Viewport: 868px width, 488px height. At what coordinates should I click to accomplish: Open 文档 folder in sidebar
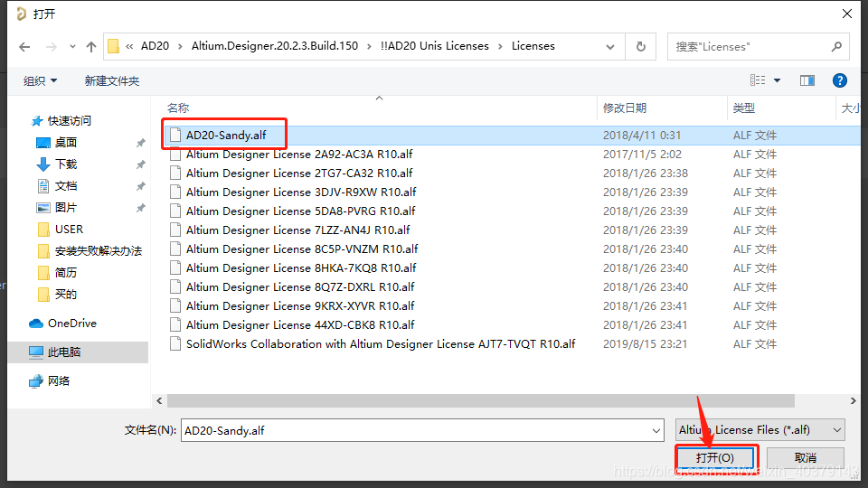(65, 186)
